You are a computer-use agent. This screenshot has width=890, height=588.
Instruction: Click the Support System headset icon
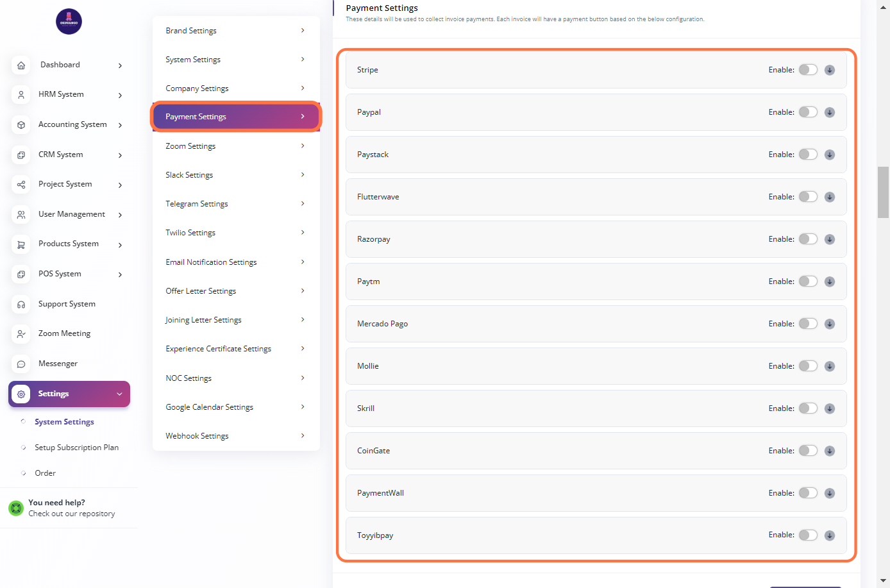pos(21,305)
